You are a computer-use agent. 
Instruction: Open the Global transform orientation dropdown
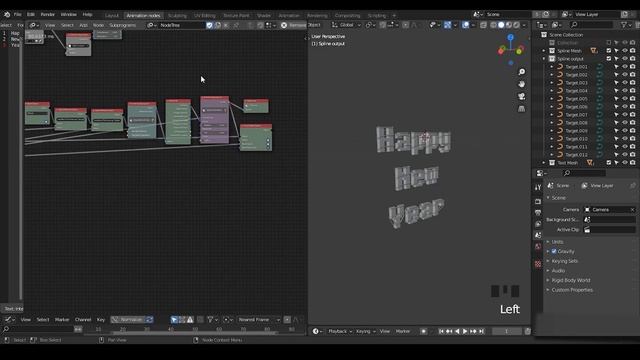click(346, 25)
